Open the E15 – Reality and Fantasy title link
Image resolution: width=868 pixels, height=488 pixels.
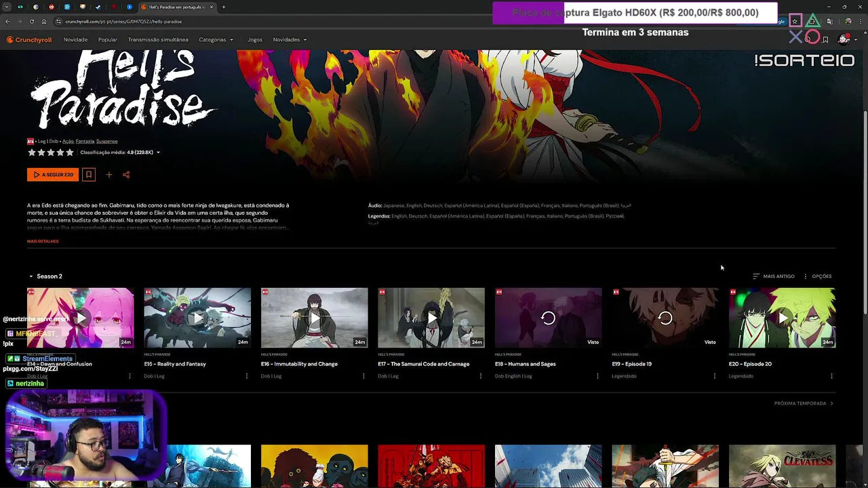point(175,364)
